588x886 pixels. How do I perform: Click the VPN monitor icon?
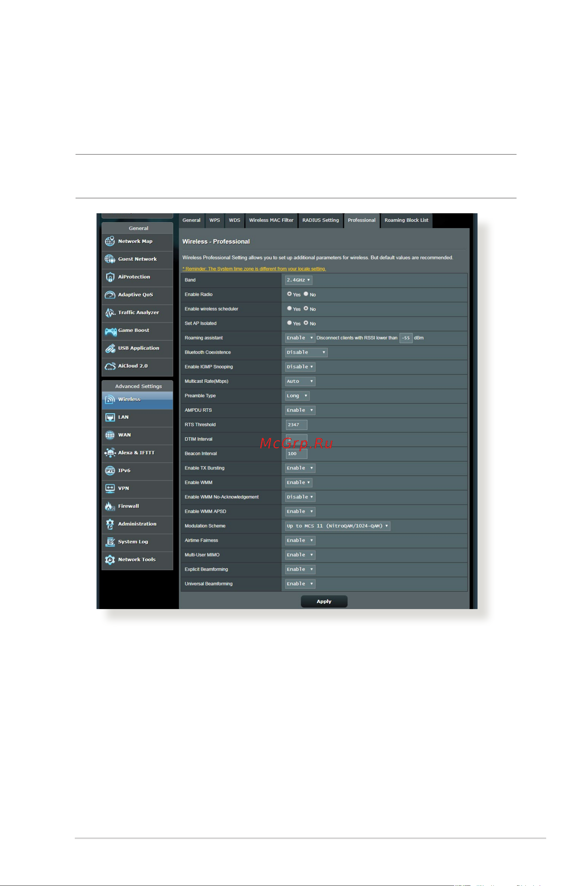tap(110, 488)
